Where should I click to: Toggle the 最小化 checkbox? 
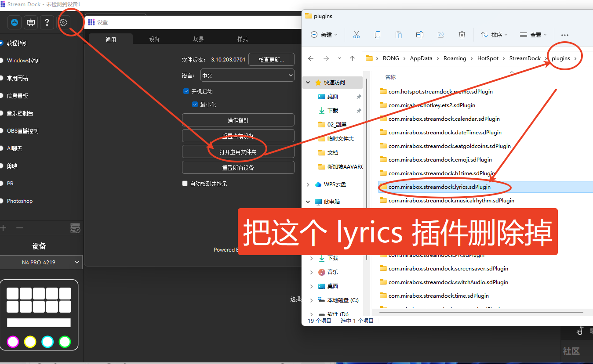[195, 105]
